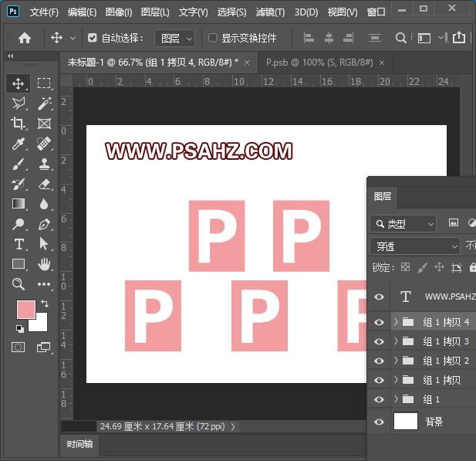The height and width of the screenshot is (461, 476).
Task: Select the Rectangular Marquee tool
Action: pos(44,83)
